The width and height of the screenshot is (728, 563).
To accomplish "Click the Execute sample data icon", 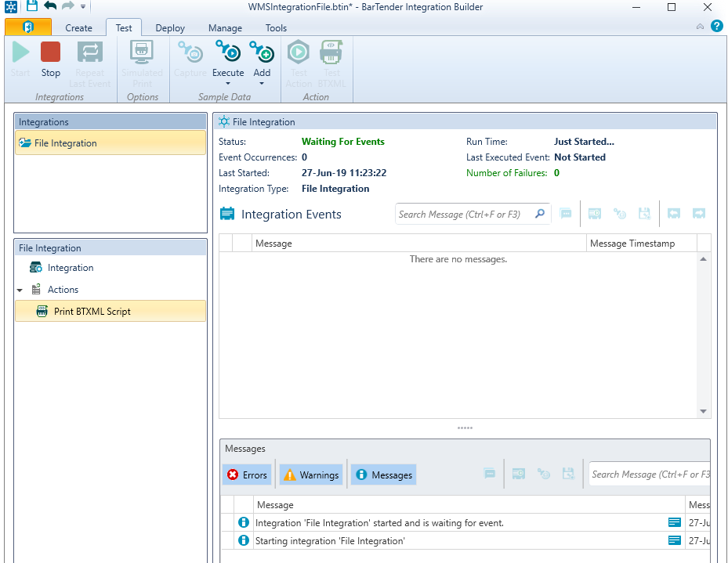I will [x=228, y=52].
